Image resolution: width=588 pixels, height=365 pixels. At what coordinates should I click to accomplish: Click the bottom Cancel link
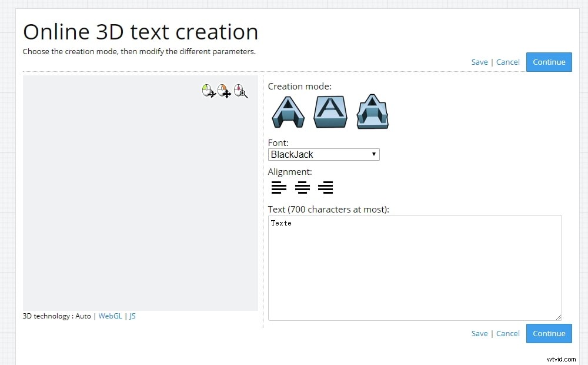coord(507,333)
